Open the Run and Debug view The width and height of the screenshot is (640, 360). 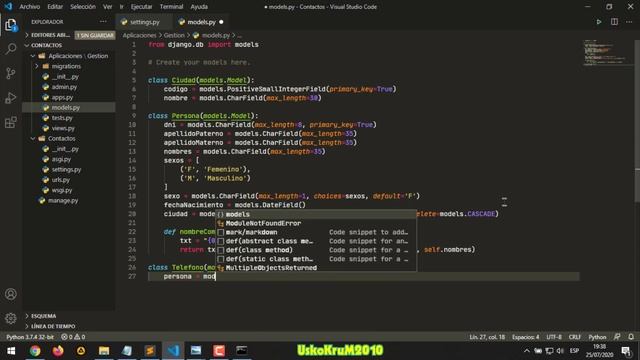[x=11, y=98]
